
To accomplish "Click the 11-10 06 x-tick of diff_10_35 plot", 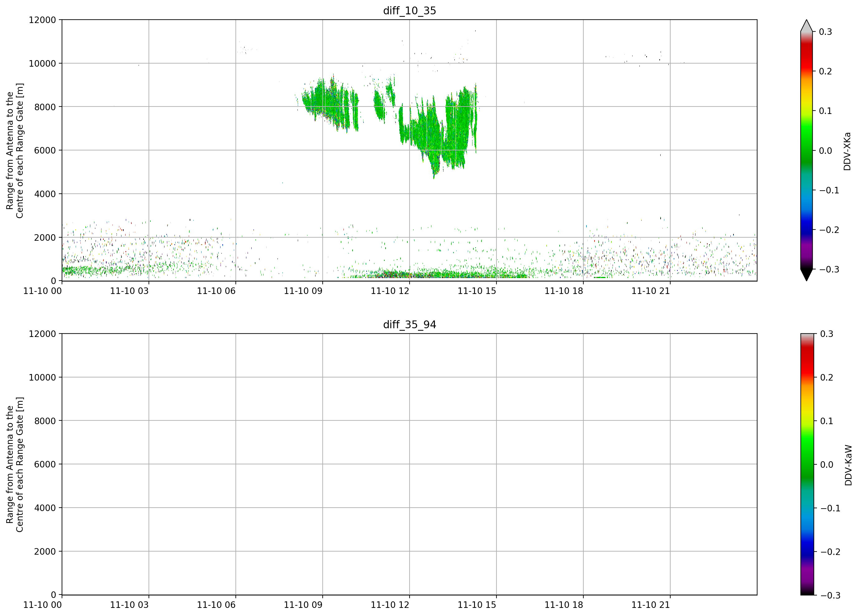I will 216,291.
